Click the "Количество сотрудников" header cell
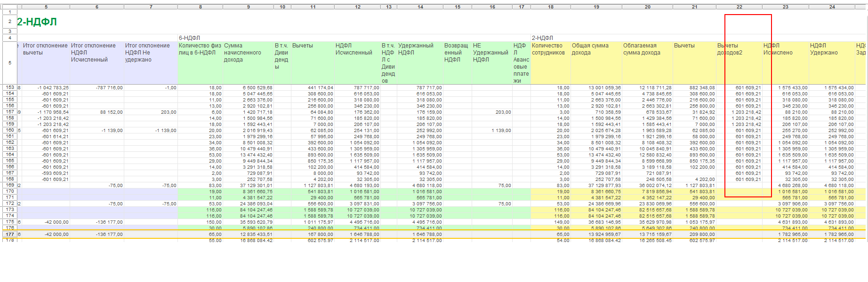The width and height of the screenshot is (868, 282). 551,63
